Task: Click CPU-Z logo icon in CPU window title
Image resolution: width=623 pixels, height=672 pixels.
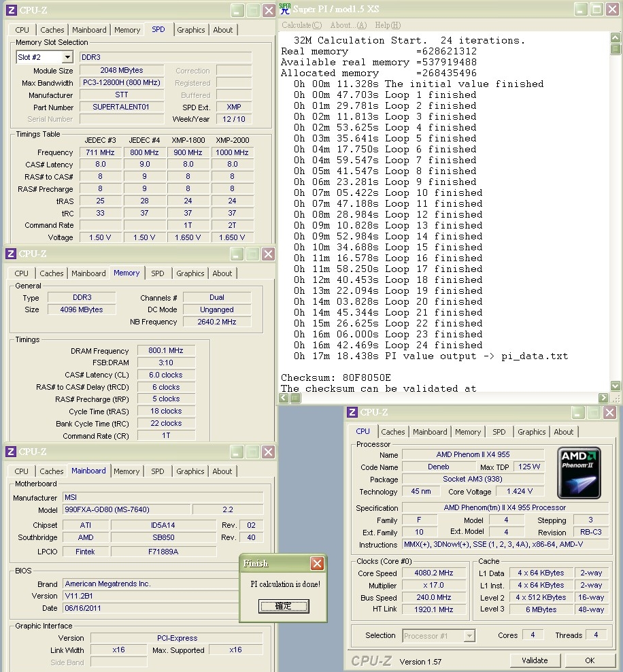Action: tap(352, 412)
